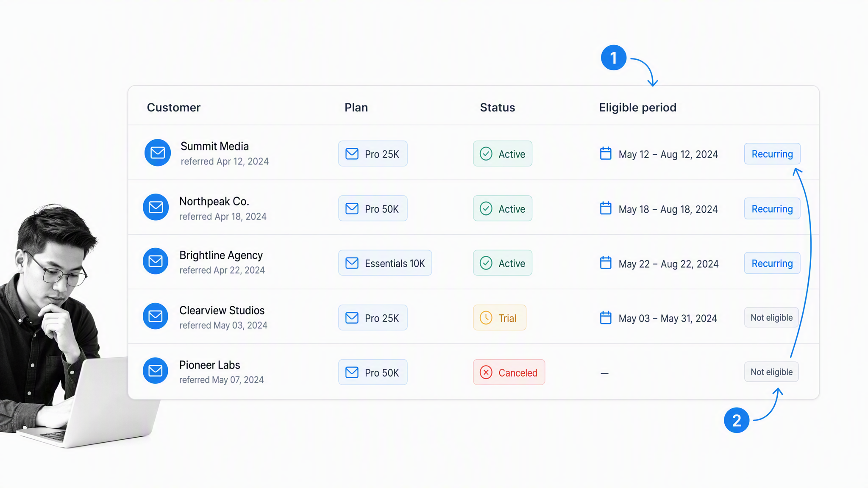Click the calendar icon in Summit Media's row
The width and height of the screenshot is (868, 488).
click(x=606, y=153)
